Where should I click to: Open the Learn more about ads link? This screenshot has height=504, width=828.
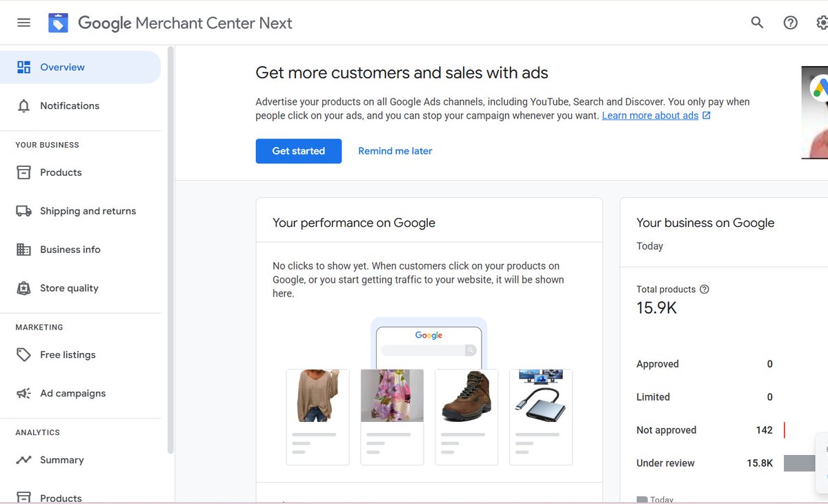tap(650, 116)
